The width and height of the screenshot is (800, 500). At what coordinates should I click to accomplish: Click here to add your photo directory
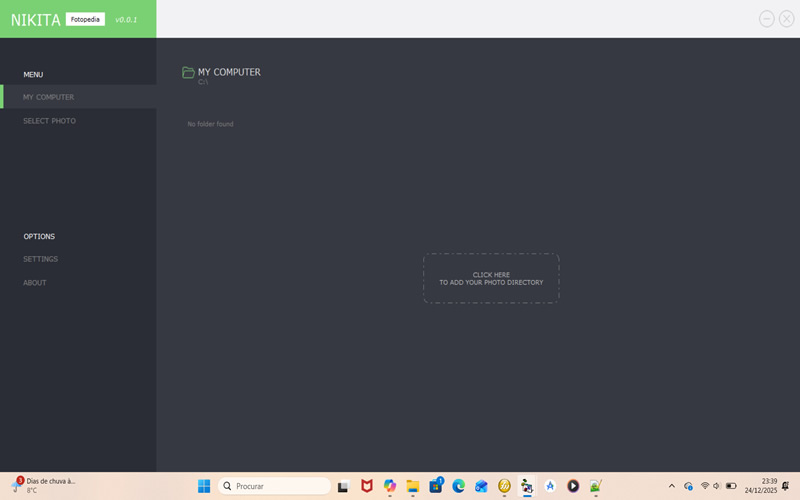[491, 278]
